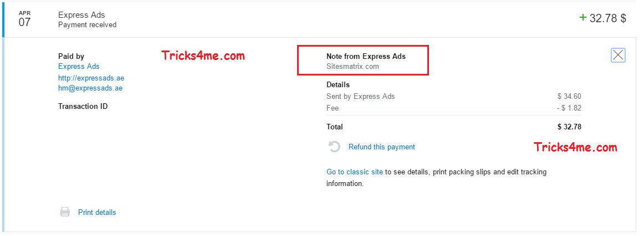Screen dimensions: 644x236
Task: Select Refund this payment link
Action: pos(381,147)
